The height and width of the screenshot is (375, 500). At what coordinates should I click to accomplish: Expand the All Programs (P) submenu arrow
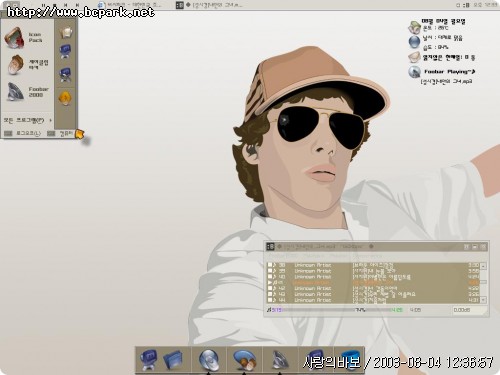[50, 120]
